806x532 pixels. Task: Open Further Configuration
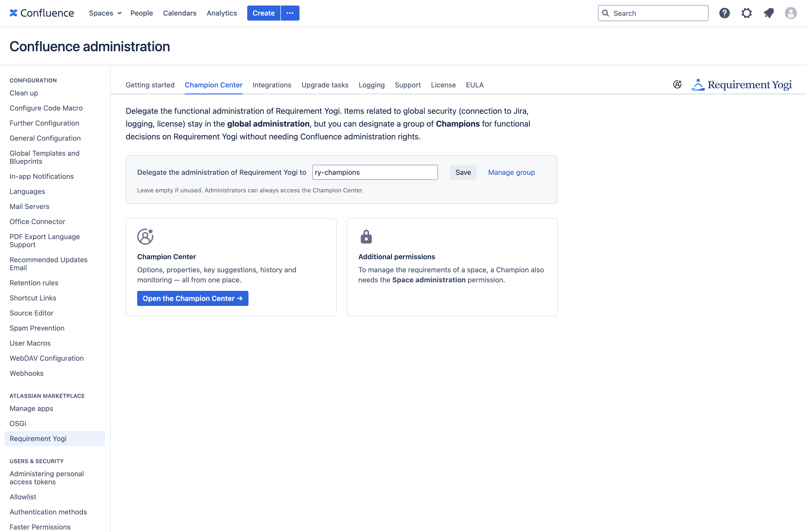click(44, 123)
